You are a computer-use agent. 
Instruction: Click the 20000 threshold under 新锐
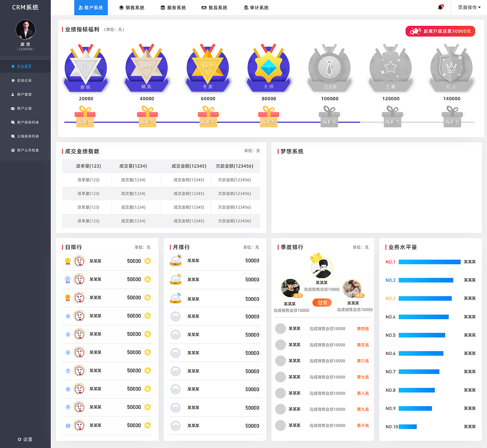point(86,98)
